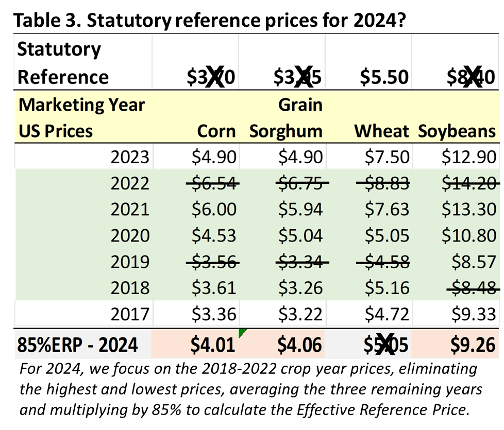Select the $9.26 soybeans effective reference price
The height and width of the screenshot is (430, 504).
(x=473, y=345)
